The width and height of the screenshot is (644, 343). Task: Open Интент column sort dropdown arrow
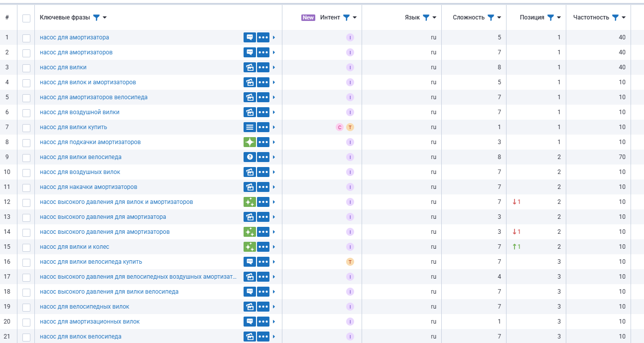(355, 18)
